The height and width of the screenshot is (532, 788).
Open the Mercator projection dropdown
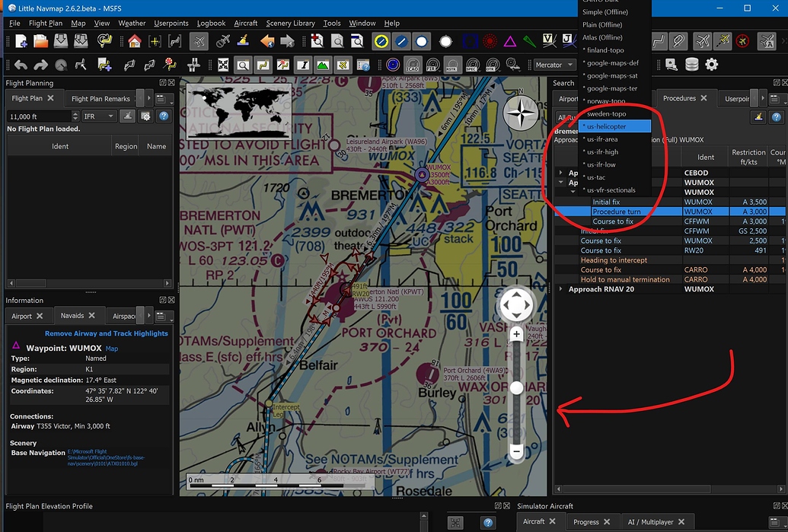pos(554,65)
